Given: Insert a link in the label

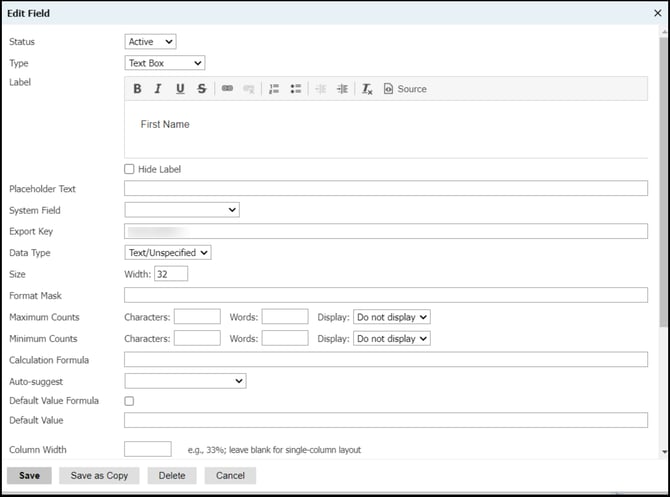Looking at the screenshot, I should pyautogui.click(x=227, y=89).
